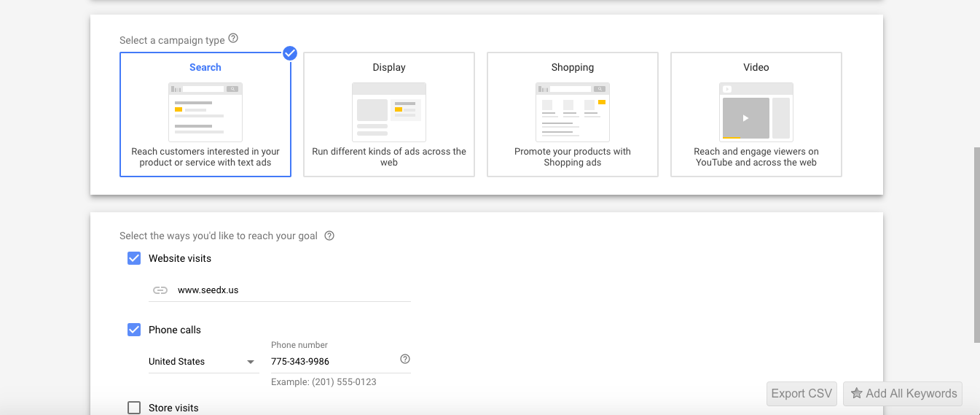This screenshot has height=415, width=980.
Task: Click the Video campaign play illustration
Action: tap(756, 112)
